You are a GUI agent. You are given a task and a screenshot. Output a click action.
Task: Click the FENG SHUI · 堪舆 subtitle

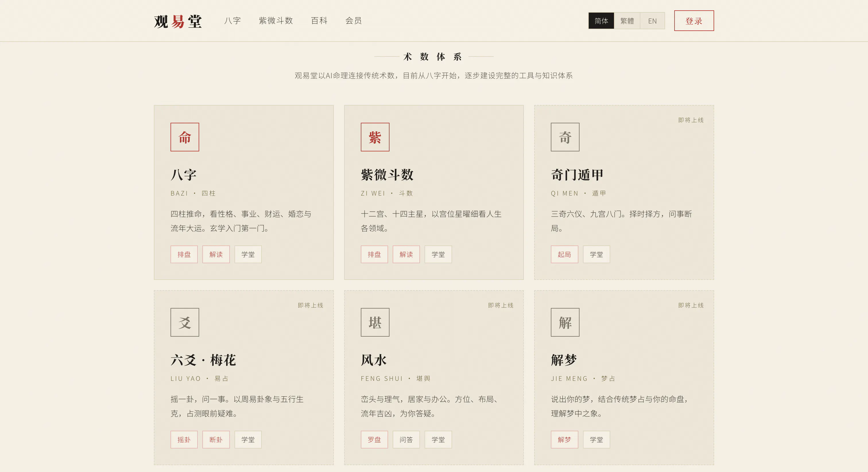point(396,379)
